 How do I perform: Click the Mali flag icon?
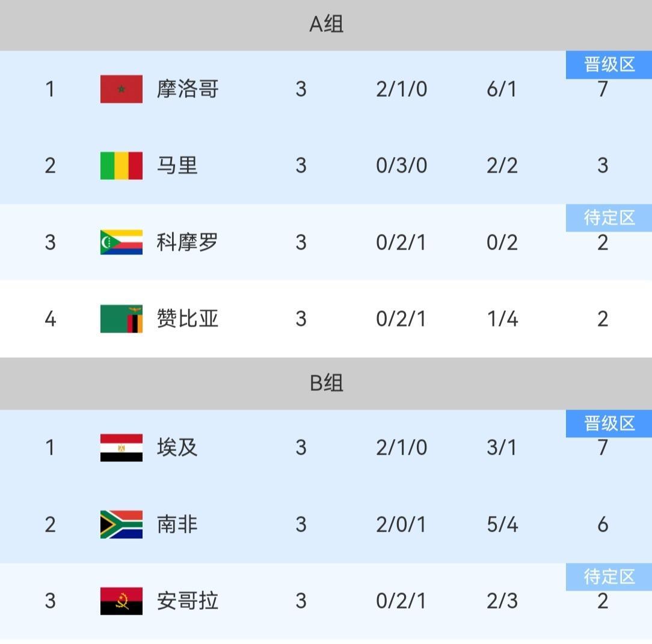[x=121, y=165]
